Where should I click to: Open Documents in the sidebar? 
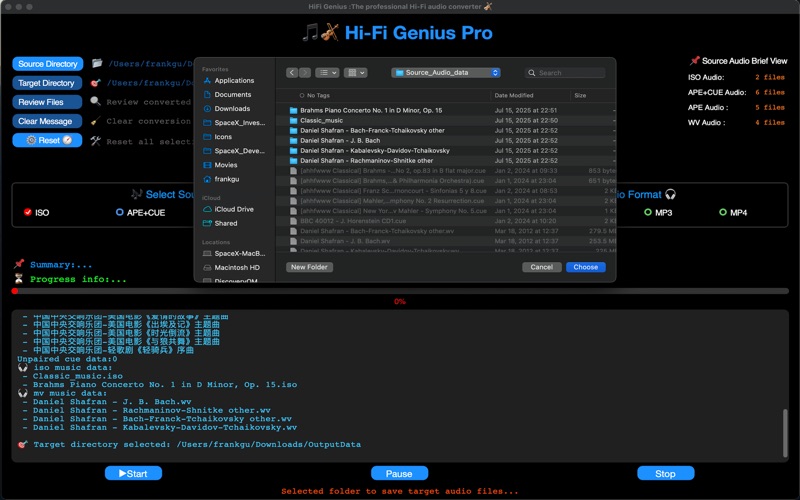[233, 94]
